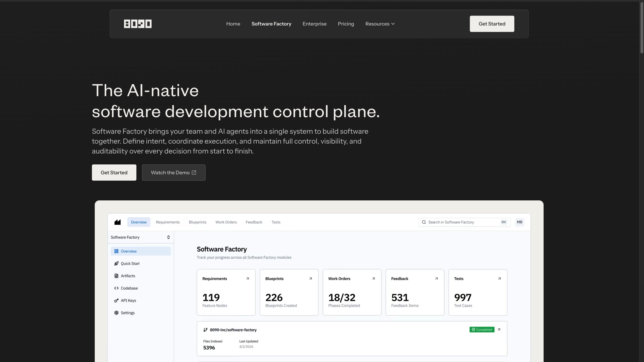Click the 997 Test Cases value

click(463, 297)
